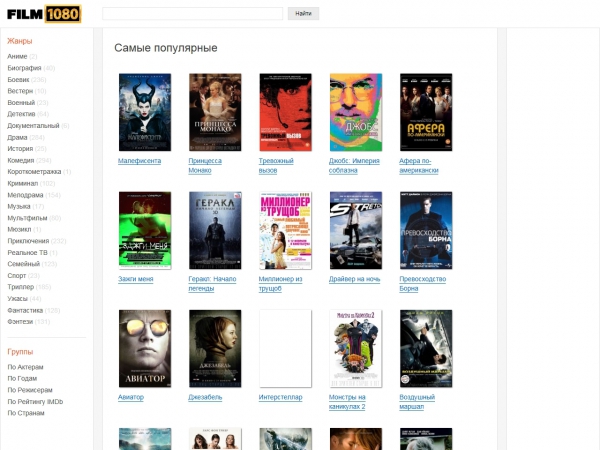Open the Авиатор poster

[145, 349]
